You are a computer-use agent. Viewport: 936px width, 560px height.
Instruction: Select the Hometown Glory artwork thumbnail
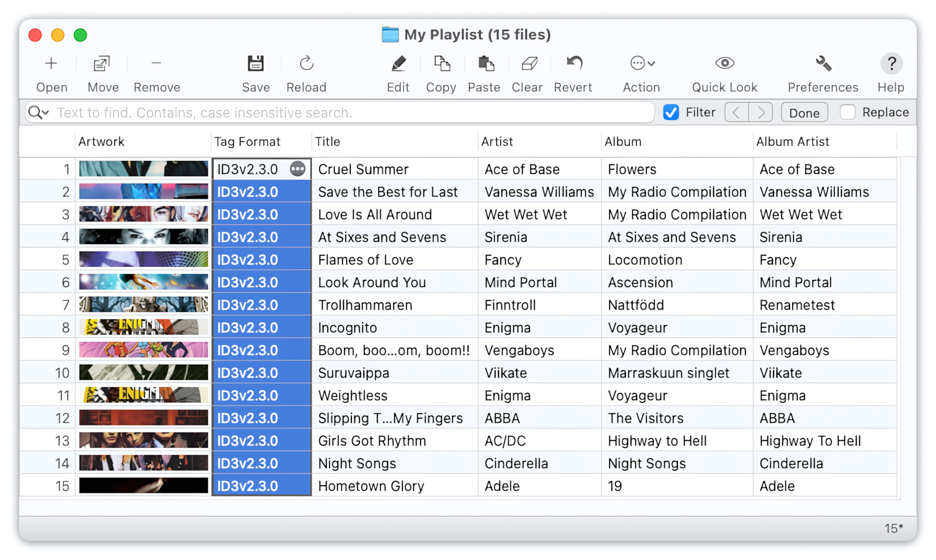click(x=144, y=485)
